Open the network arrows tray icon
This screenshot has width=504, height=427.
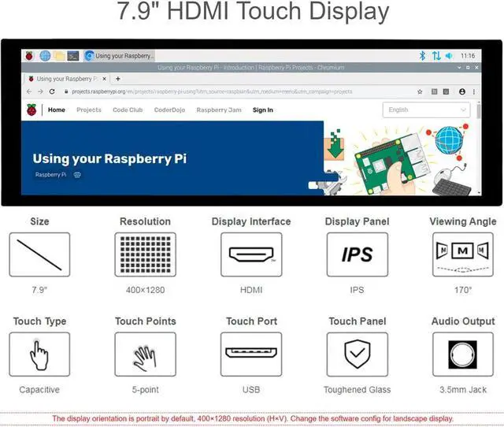[x=436, y=56]
